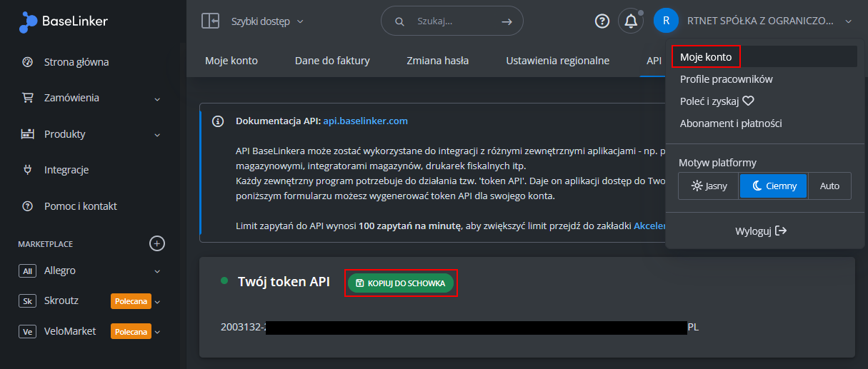Click the Skroutz Polecana badge
The width and height of the screenshot is (868, 369).
pos(131,301)
